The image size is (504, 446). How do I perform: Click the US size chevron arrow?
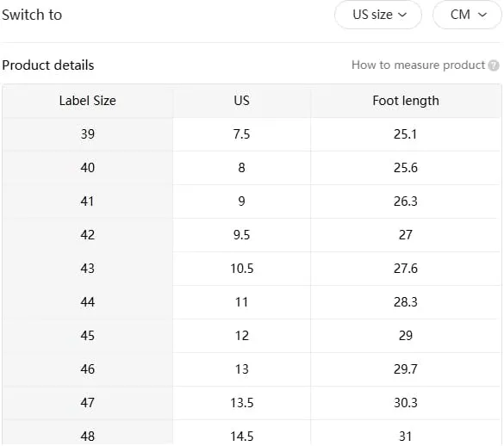[x=402, y=15]
